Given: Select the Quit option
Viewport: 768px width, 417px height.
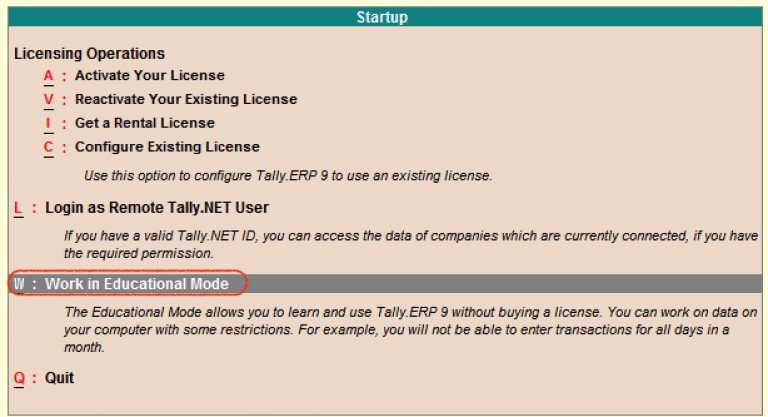Looking at the screenshot, I should click(x=59, y=378).
